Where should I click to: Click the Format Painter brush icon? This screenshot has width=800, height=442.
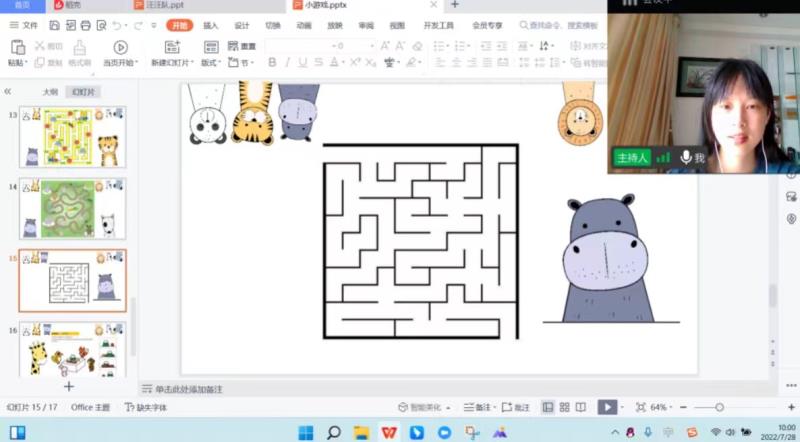pyautogui.click(x=79, y=47)
